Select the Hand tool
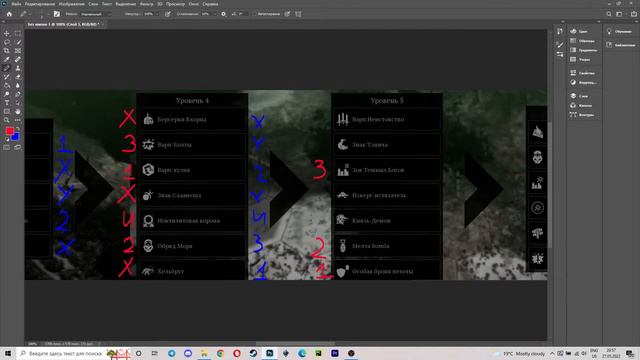640x360 pixels. 18,111
